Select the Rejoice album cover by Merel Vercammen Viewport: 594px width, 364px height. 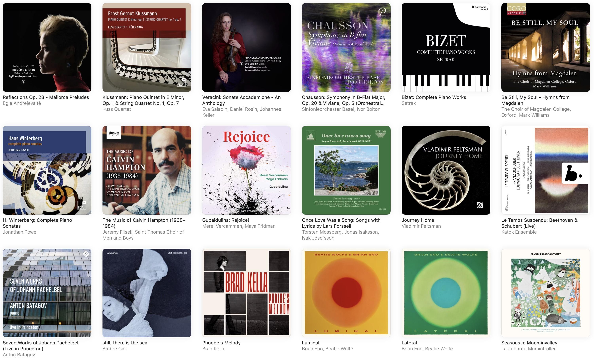246,170
